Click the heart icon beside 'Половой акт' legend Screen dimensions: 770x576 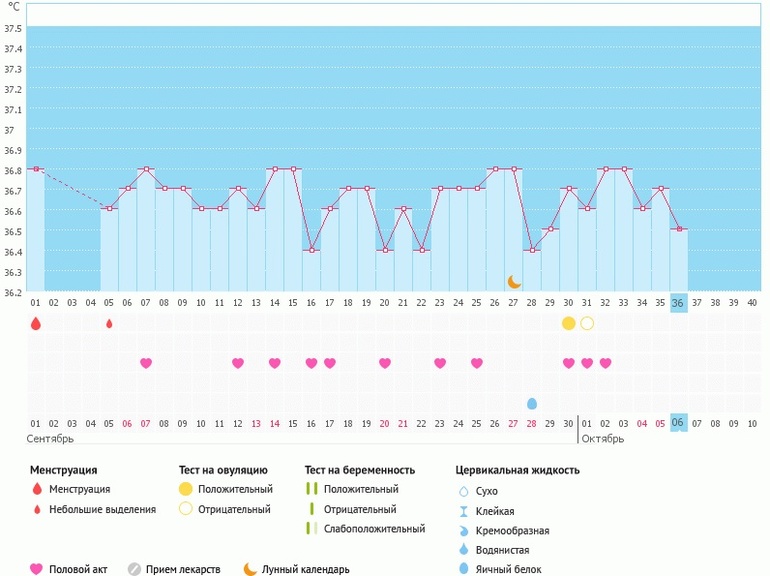[37, 569]
